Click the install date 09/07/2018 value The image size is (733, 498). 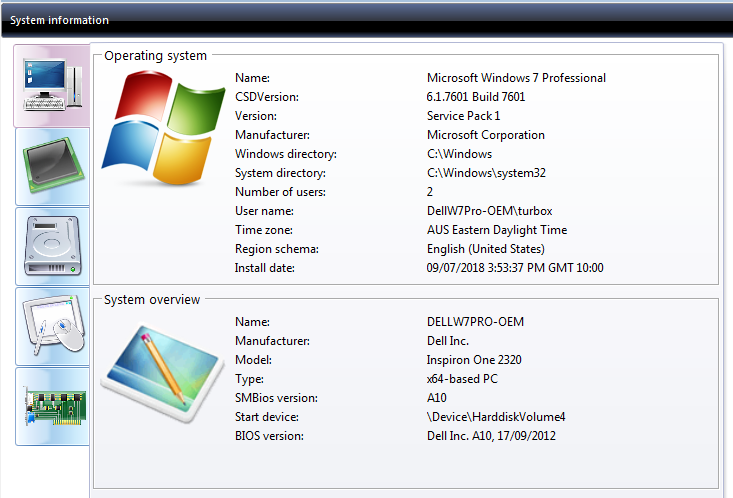[x=515, y=268]
